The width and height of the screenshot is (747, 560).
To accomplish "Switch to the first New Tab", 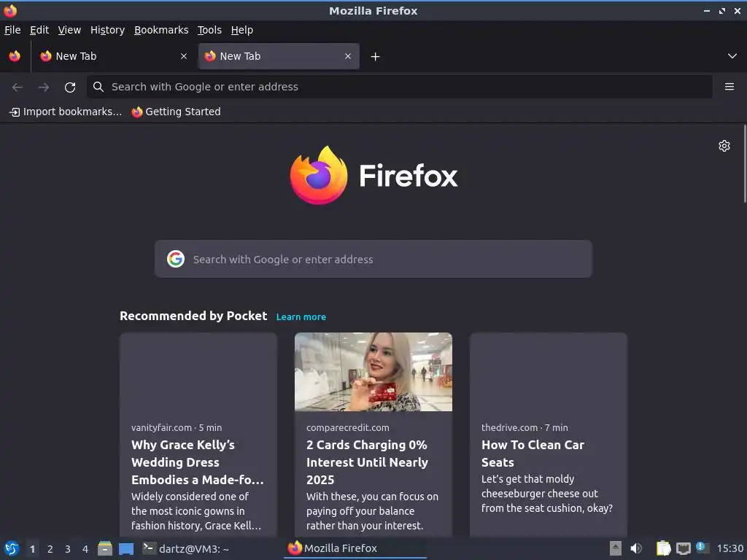I will tap(113, 56).
